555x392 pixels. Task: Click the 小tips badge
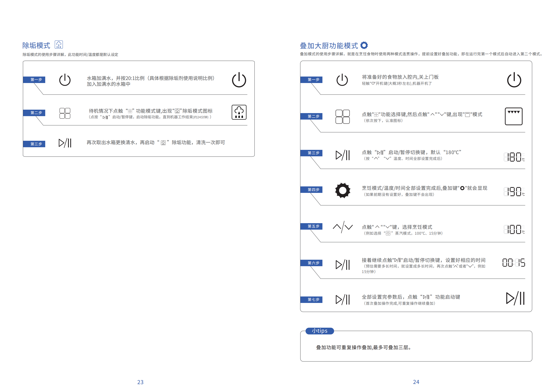(320, 331)
